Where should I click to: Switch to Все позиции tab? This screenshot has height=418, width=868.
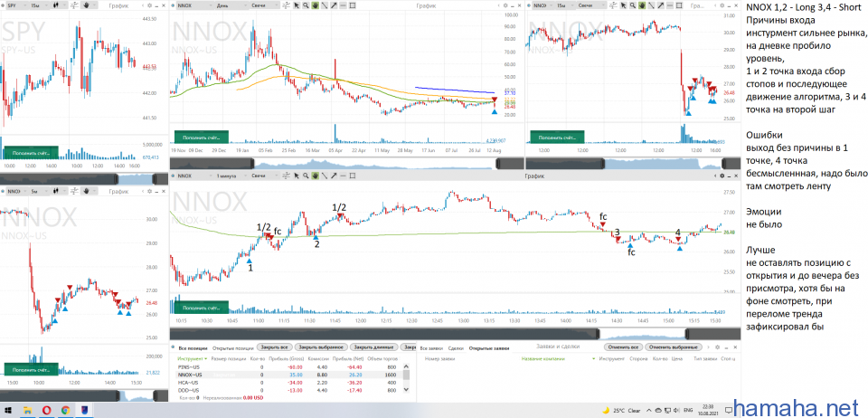(193, 347)
